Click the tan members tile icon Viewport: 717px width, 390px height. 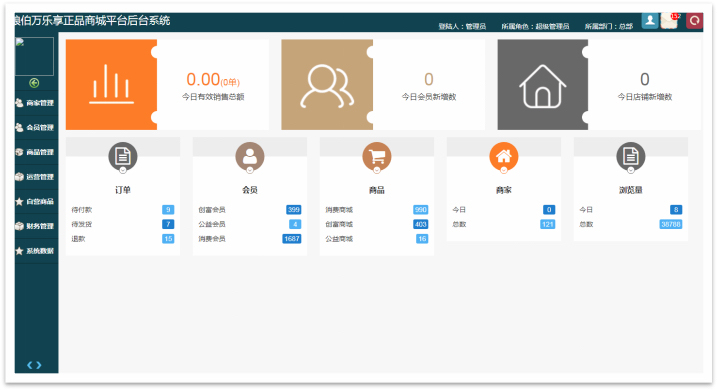click(327, 85)
